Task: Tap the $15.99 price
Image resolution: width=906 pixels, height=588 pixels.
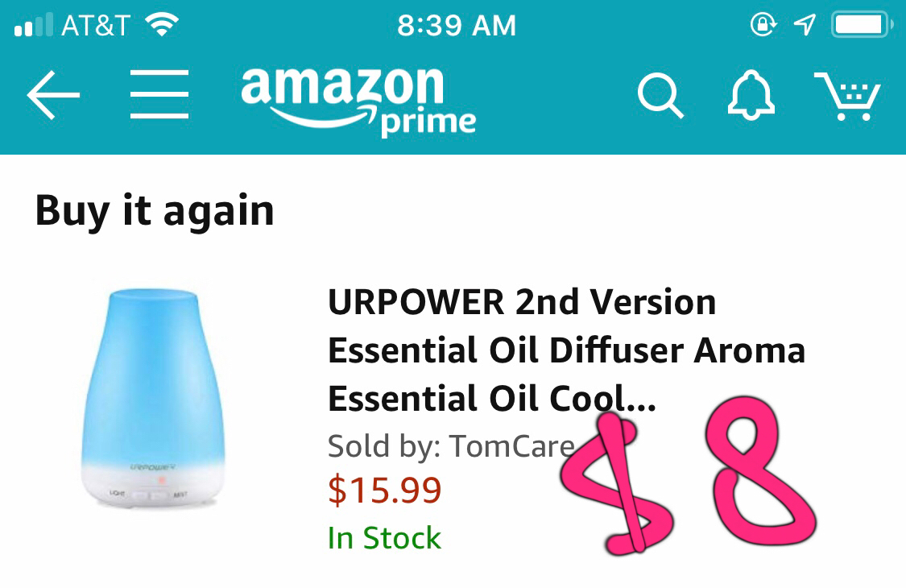Action: (x=385, y=490)
